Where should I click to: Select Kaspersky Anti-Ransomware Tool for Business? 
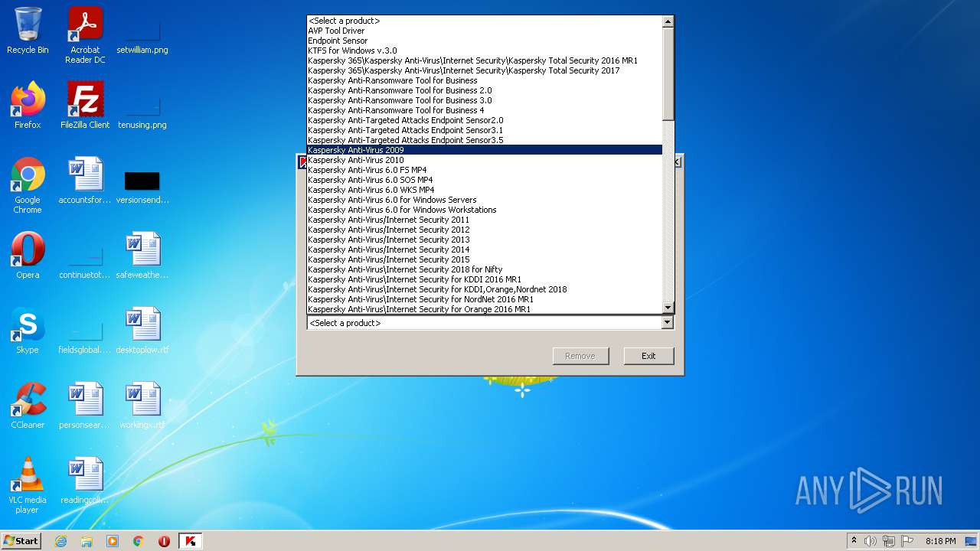485,80
